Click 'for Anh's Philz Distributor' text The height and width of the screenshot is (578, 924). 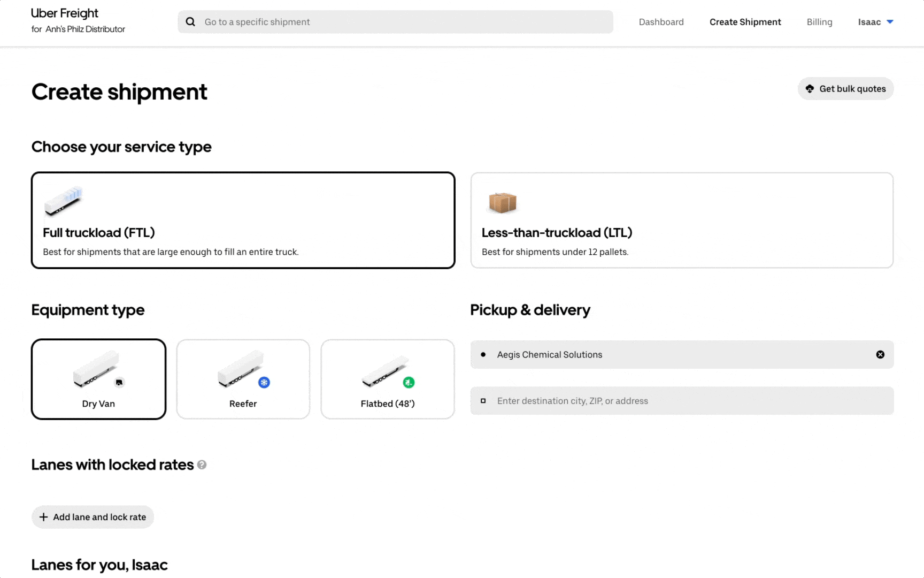[x=78, y=29]
